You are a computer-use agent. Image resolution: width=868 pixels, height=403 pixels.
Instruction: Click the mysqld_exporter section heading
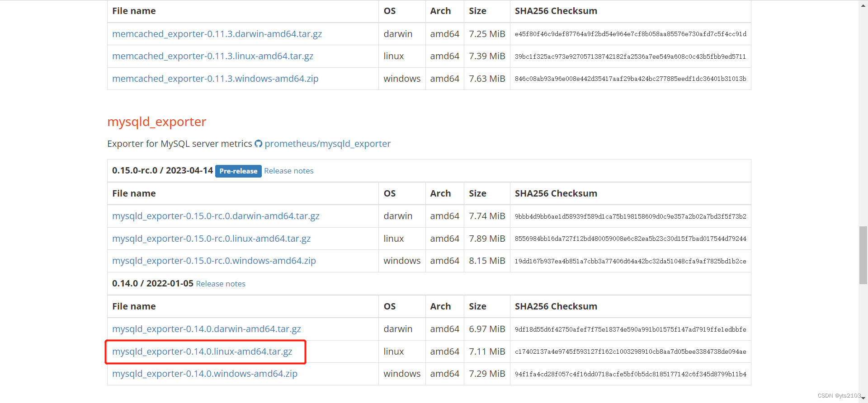[156, 122]
